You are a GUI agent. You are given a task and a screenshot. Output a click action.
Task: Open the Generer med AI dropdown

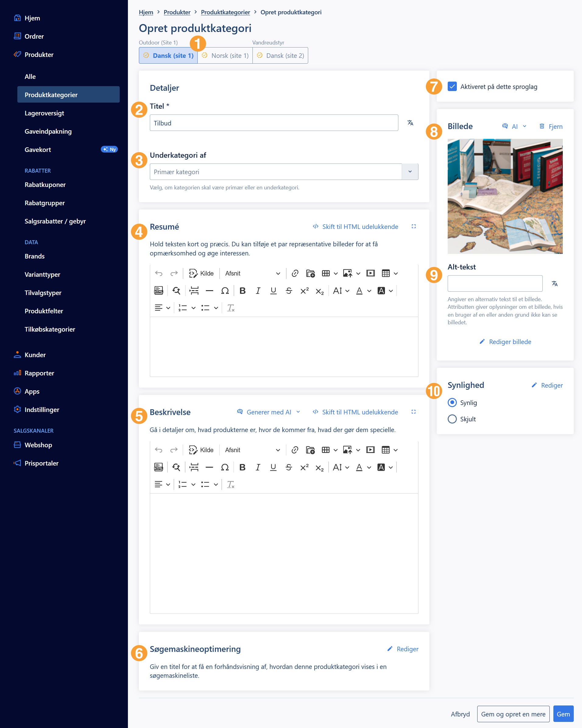[269, 412]
